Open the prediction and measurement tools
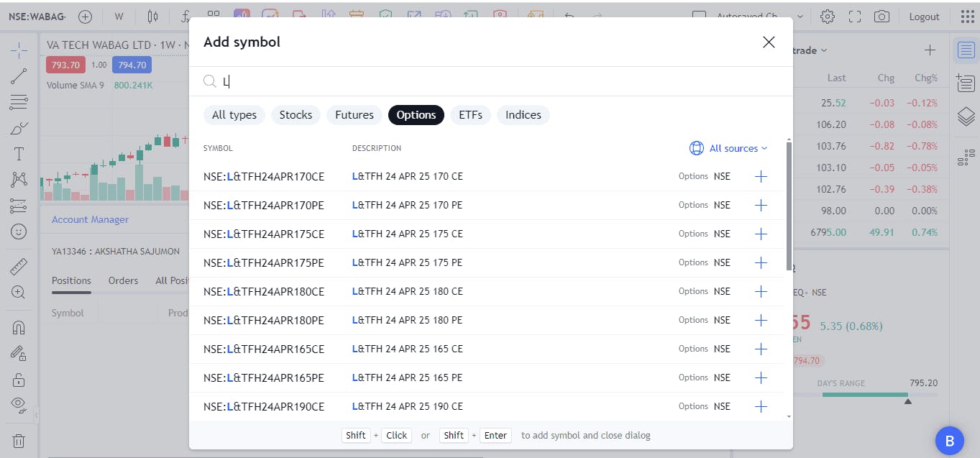 point(19,206)
